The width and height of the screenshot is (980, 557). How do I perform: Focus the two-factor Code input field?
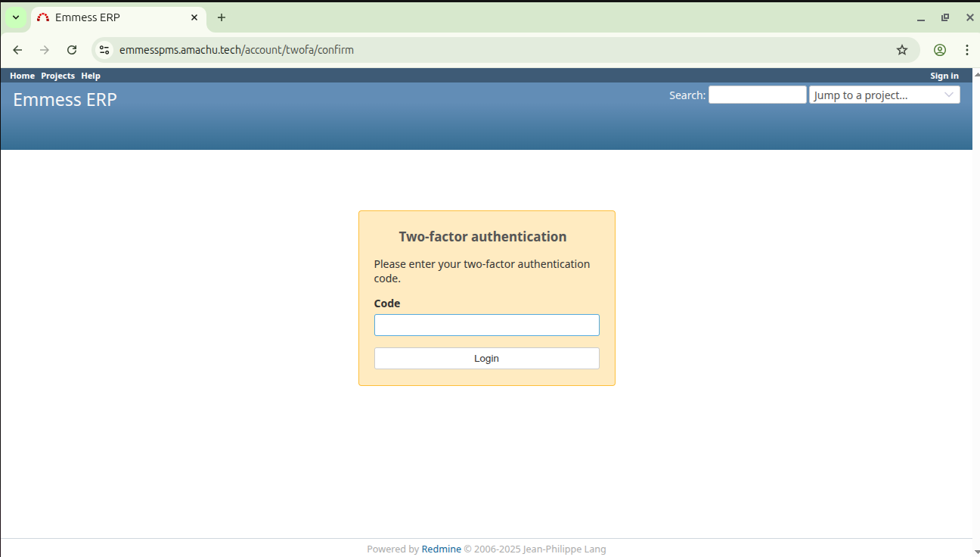[x=486, y=325]
